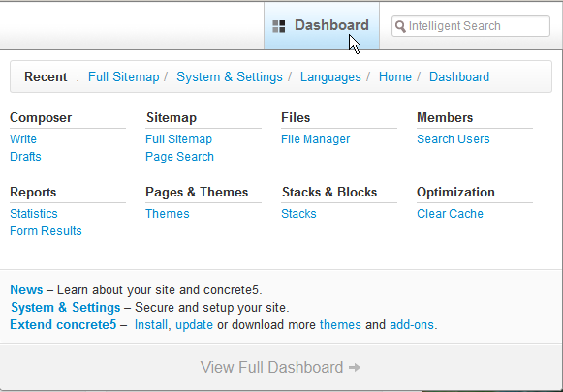Open Search Users under Members

pos(454,139)
